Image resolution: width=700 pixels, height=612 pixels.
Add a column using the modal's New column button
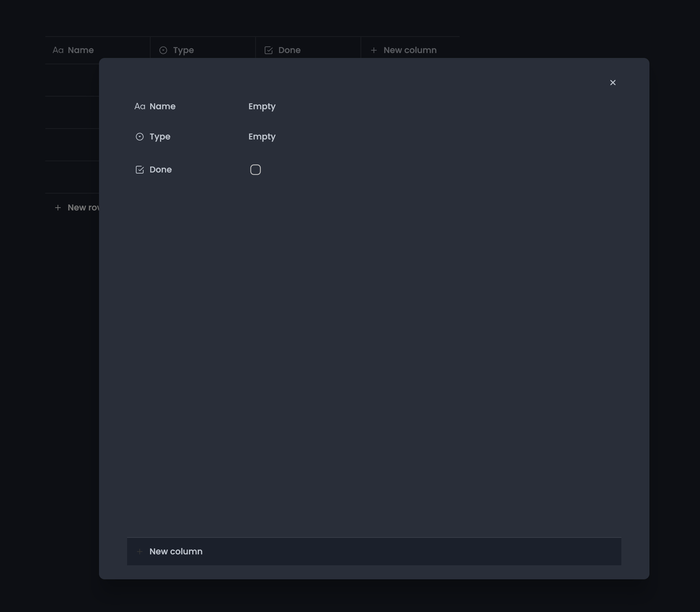(x=176, y=551)
